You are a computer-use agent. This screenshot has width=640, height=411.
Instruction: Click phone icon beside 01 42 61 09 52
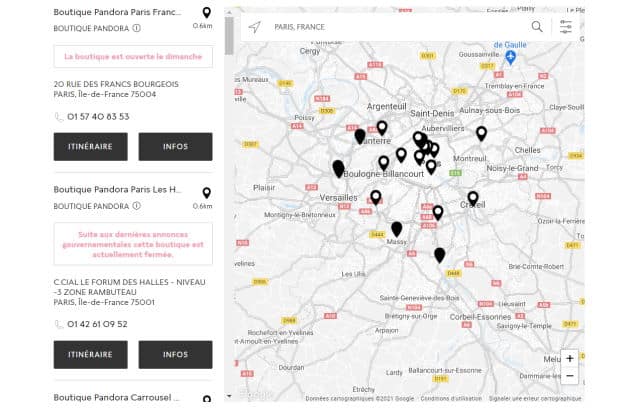pyautogui.click(x=59, y=324)
